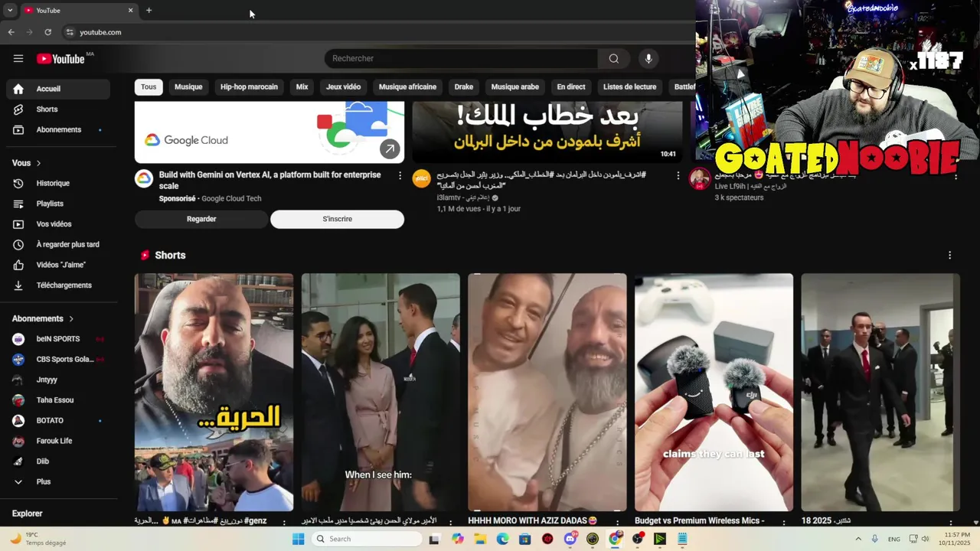980x551 pixels.
Task: Open the Taha Essou channel
Action: coord(58,400)
